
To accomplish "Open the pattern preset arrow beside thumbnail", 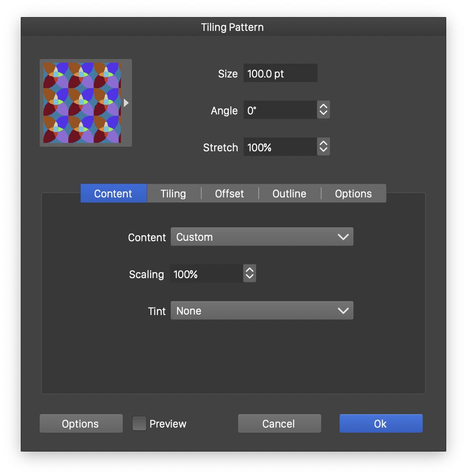I will coord(126,103).
